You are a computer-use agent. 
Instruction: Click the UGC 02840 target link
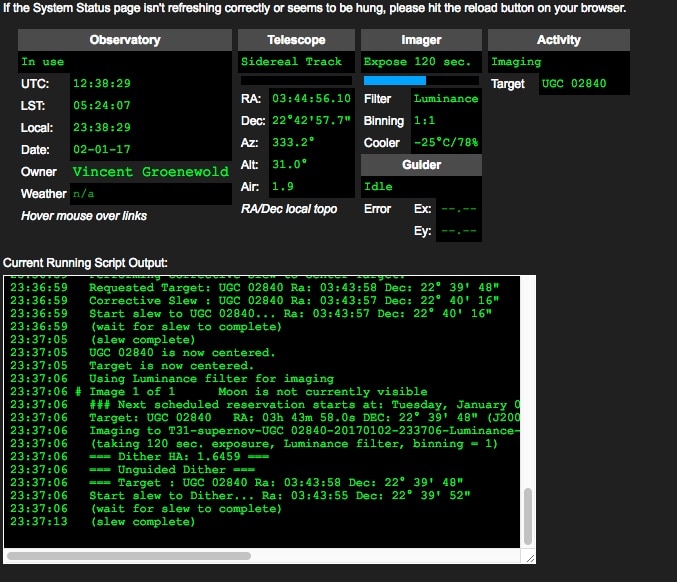pyautogui.click(x=574, y=83)
